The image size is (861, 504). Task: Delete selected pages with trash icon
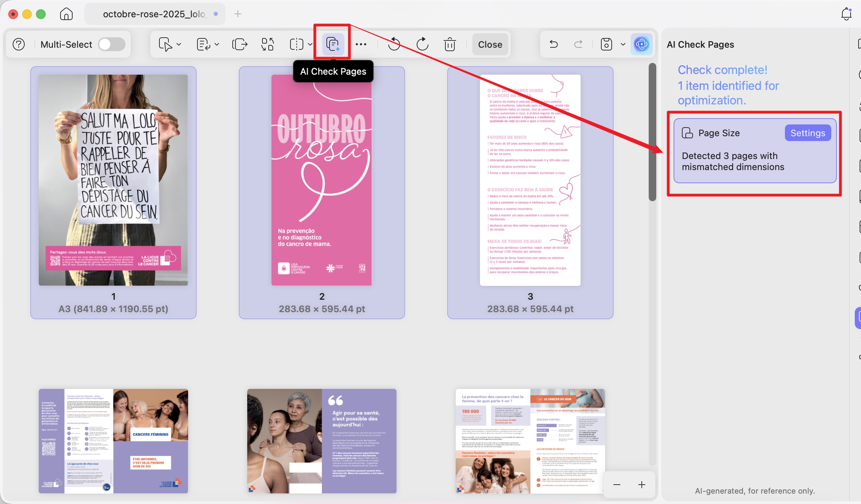tap(450, 44)
